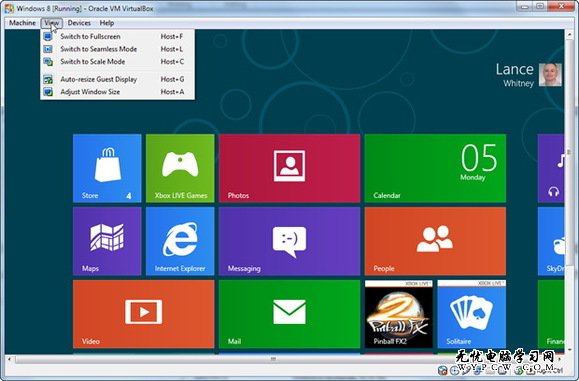Click the Lance user name text
Screen dimensions: 579x381
pyautogui.click(x=514, y=69)
